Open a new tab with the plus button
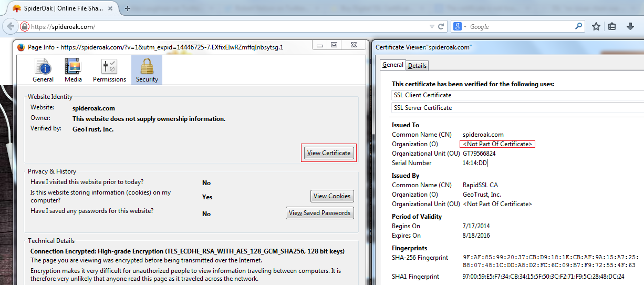The width and height of the screenshot is (644, 285). [128, 8]
